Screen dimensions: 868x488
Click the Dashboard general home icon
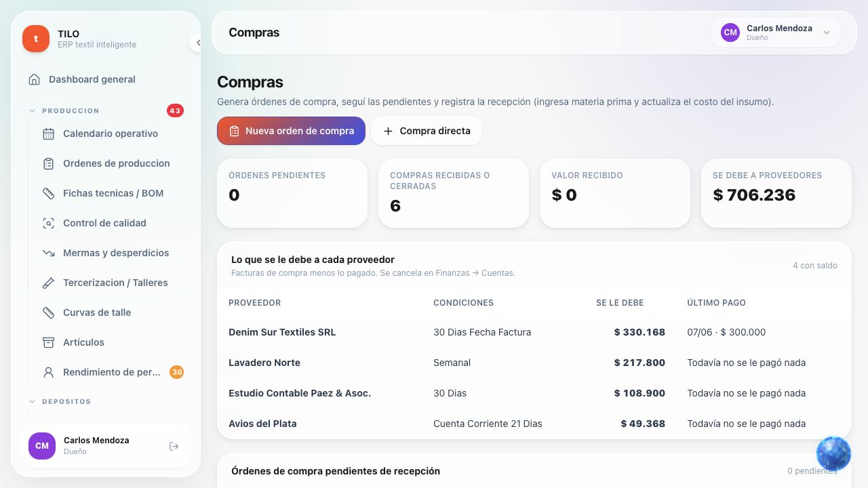click(34, 79)
